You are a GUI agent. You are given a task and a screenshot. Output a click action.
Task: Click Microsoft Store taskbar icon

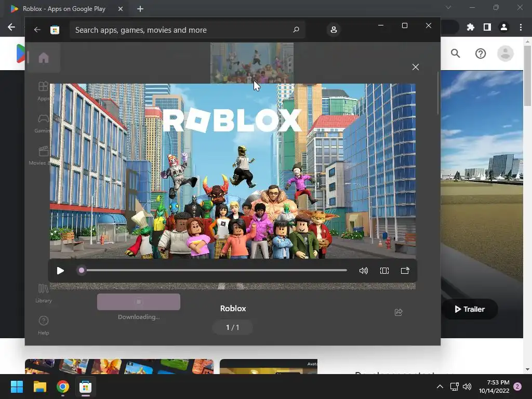tap(86, 387)
